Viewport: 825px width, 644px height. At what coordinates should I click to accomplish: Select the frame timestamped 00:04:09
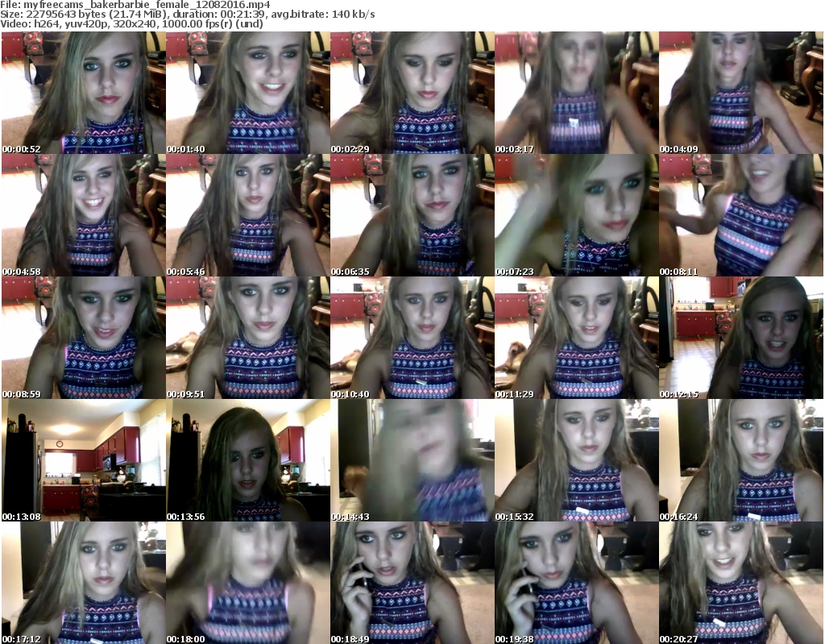pyautogui.click(x=741, y=93)
